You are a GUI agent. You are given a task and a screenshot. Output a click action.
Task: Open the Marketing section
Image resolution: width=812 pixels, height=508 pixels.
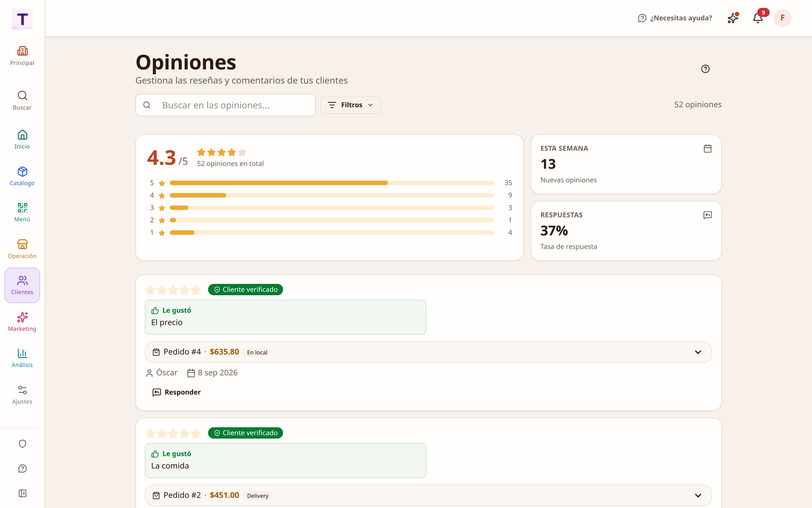(22, 322)
